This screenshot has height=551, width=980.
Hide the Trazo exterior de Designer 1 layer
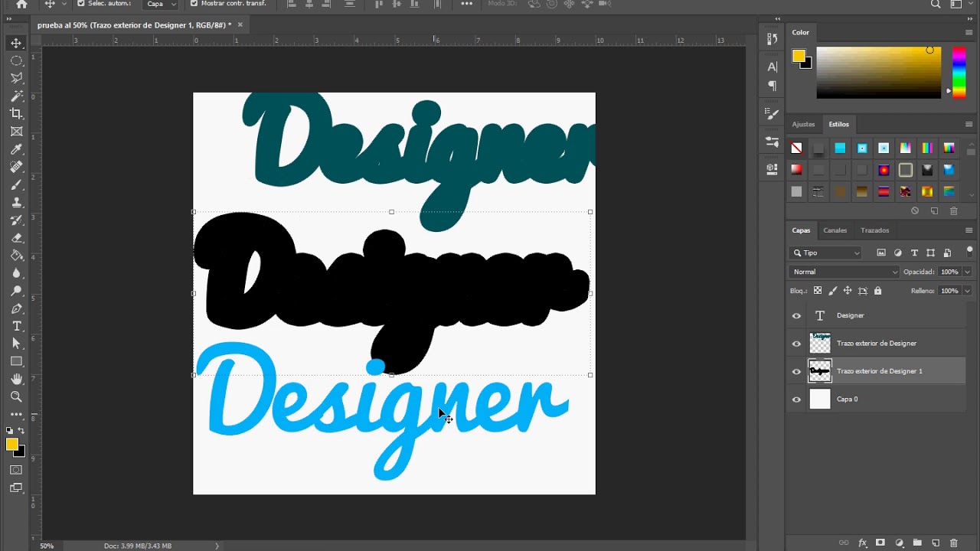click(796, 371)
